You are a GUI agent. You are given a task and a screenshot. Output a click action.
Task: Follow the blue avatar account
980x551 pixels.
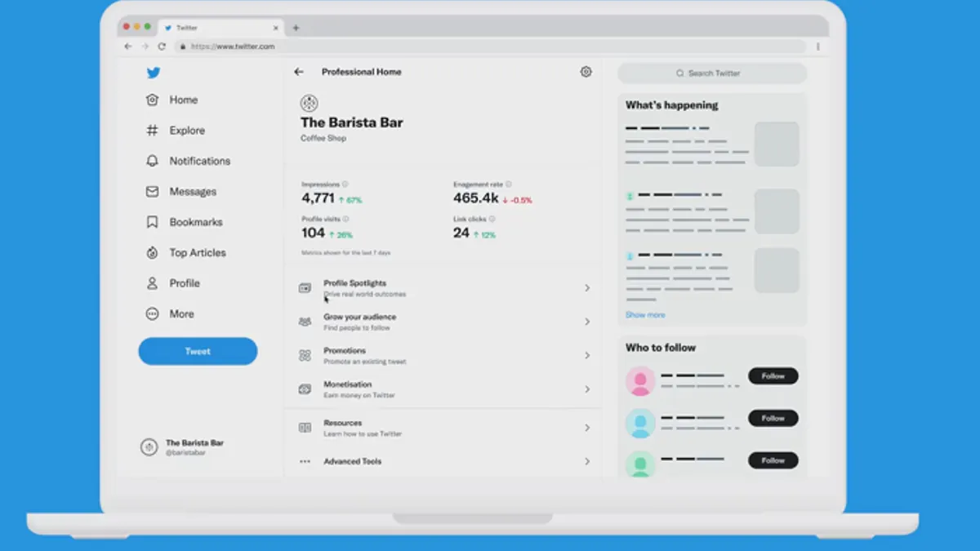tap(773, 419)
